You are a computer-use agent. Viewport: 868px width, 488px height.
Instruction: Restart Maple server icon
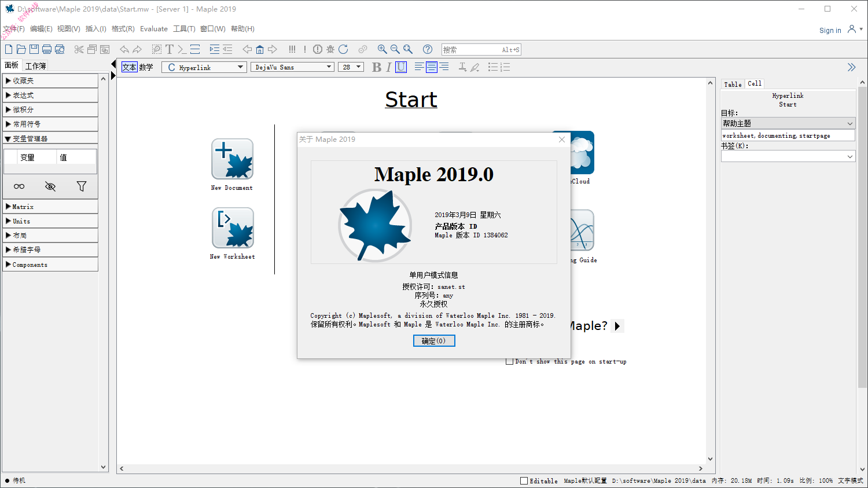point(343,49)
